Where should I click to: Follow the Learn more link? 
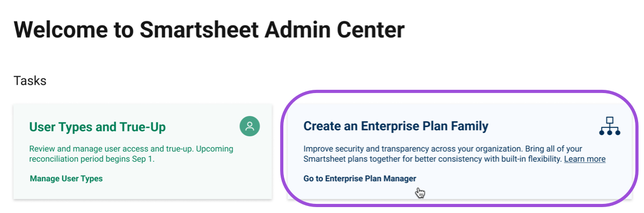[x=584, y=159]
